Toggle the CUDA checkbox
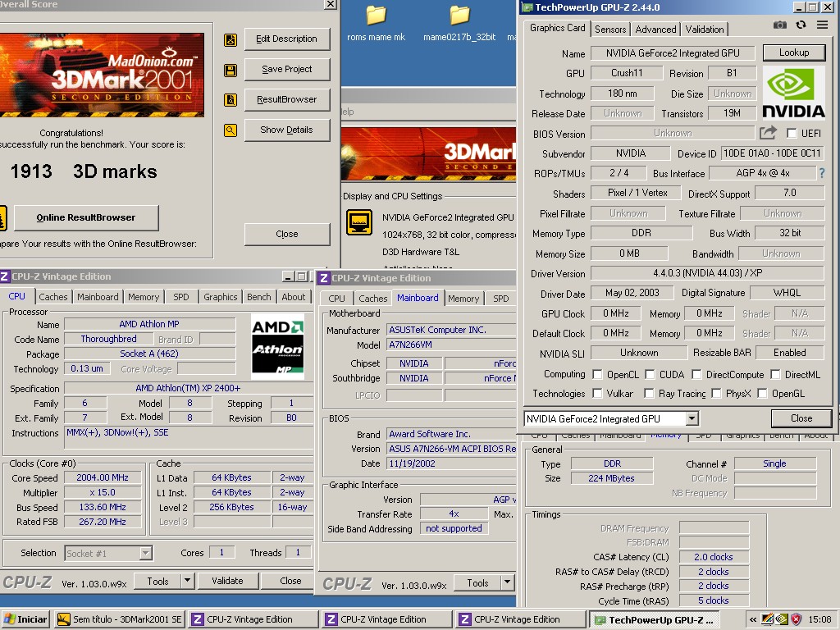The width and height of the screenshot is (840, 630). (x=650, y=374)
